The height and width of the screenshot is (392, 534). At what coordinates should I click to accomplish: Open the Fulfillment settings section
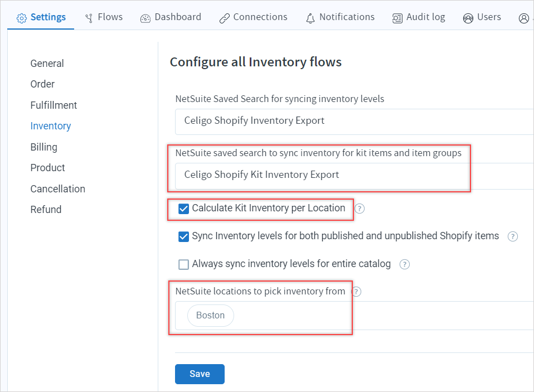click(54, 105)
